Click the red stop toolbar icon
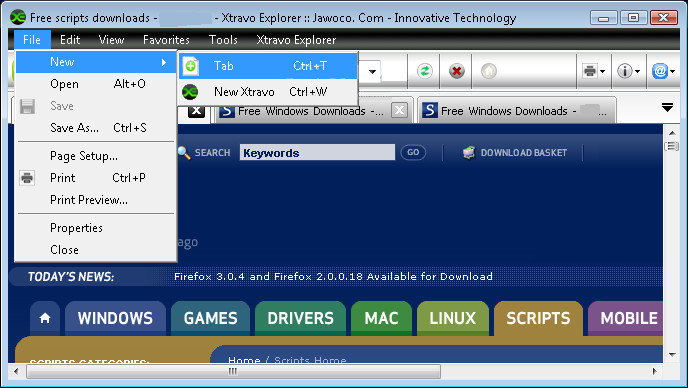688x388 pixels. [x=457, y=71]
